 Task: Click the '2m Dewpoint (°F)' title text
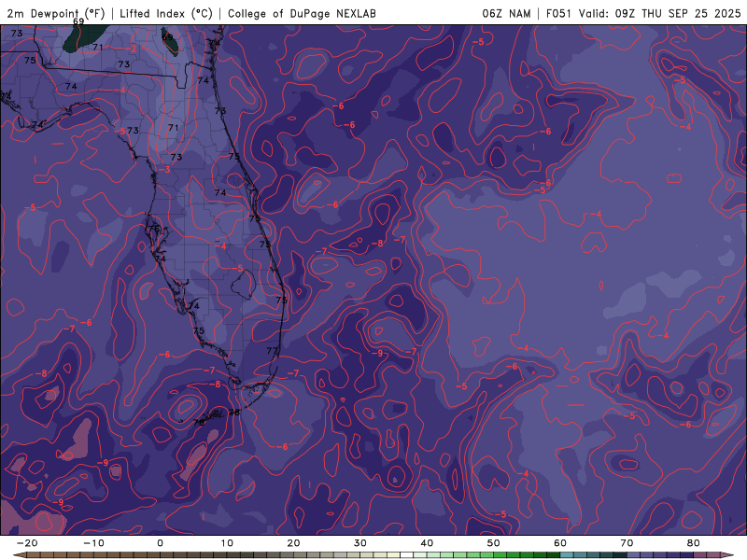[56, 13]
